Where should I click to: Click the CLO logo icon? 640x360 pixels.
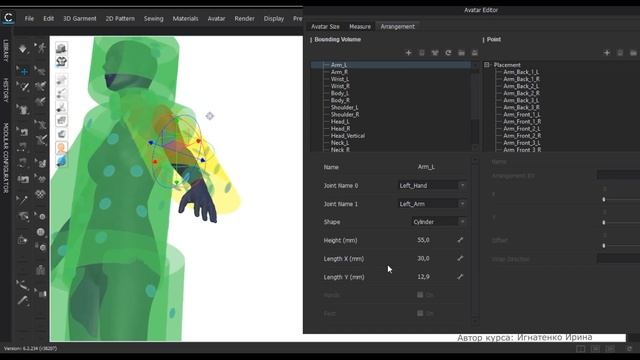(x=8, y=18)
